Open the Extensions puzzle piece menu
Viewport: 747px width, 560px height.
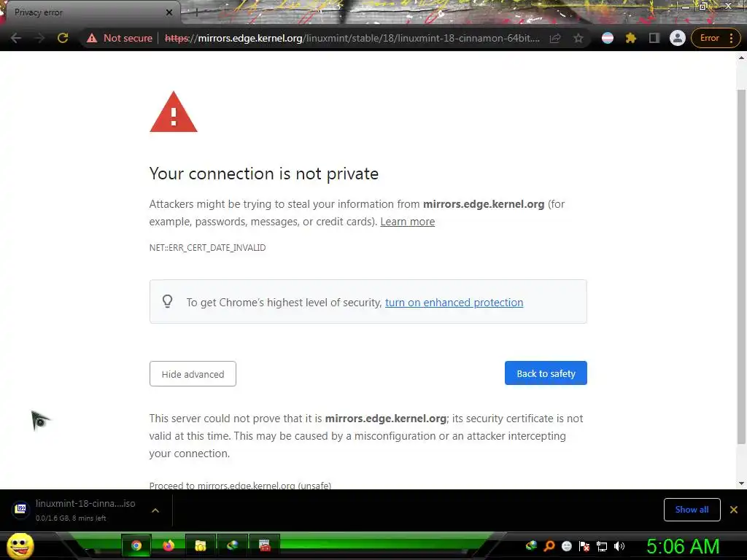tap(631, 38)
